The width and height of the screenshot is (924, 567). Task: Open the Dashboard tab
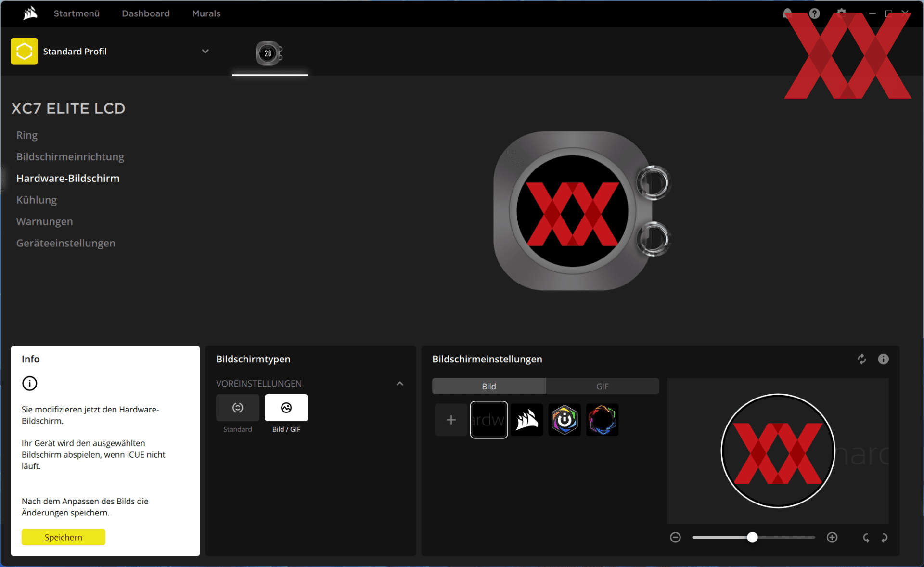pos(146,13)
